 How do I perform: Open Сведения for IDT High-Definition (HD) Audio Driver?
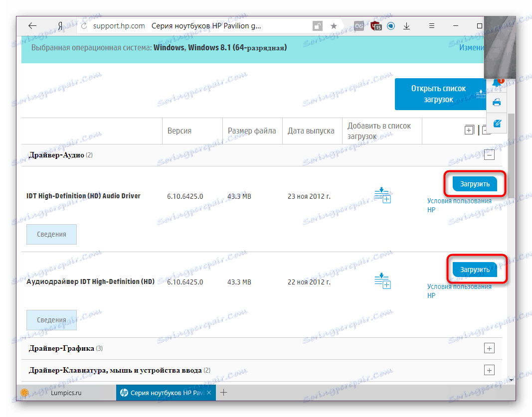(x=51, y=234)
